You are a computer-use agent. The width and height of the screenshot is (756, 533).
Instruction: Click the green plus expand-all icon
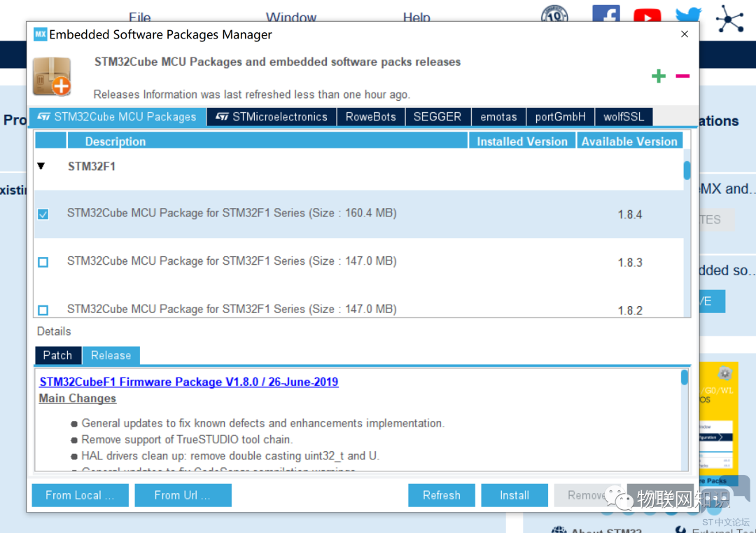click(x=658, y=76)
